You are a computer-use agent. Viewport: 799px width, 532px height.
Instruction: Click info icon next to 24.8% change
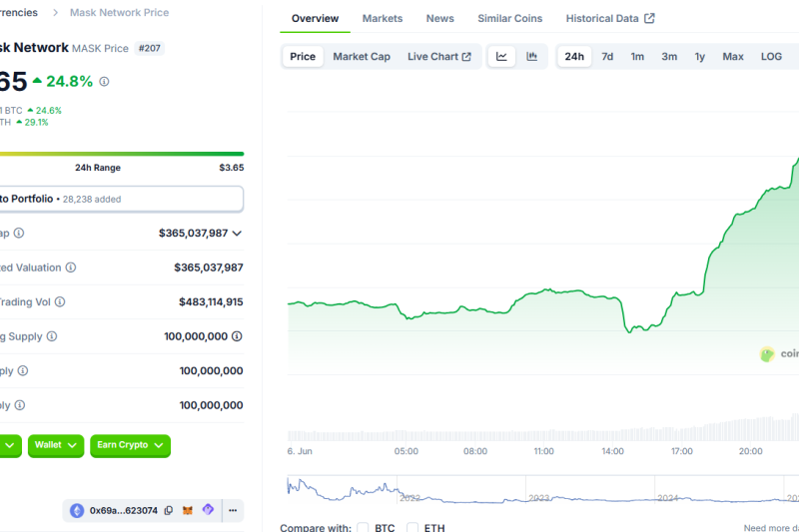104,82
